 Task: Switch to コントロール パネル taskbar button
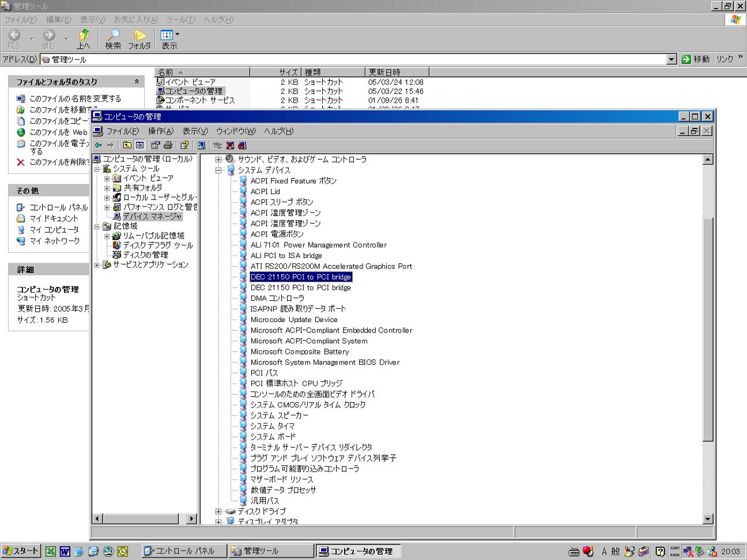(184, 551)
